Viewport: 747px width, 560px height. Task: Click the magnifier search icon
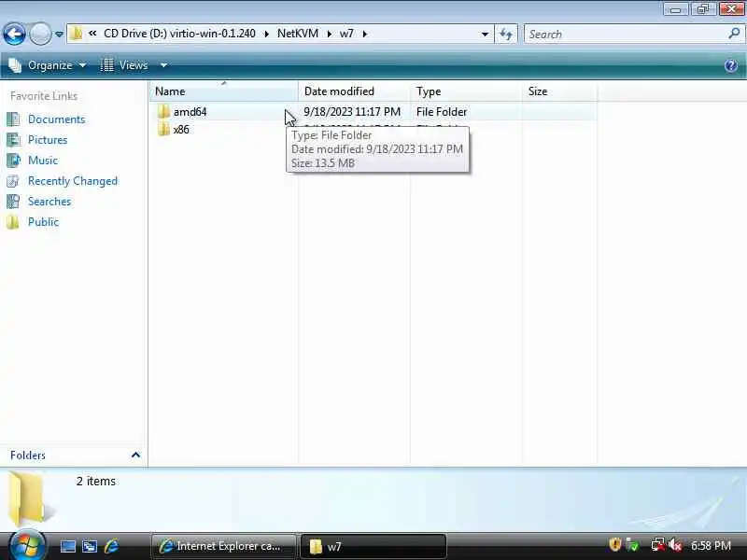734,34
